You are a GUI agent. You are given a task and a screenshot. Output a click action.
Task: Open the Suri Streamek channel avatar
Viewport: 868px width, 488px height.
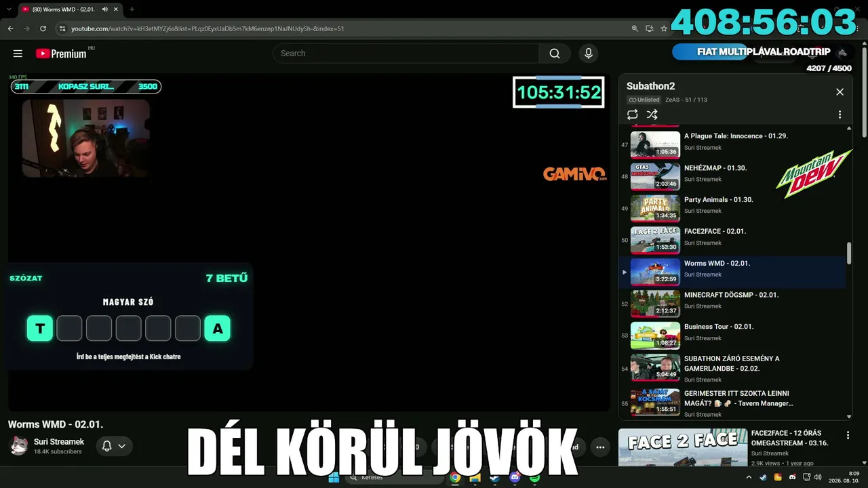(x=18, y=445)
